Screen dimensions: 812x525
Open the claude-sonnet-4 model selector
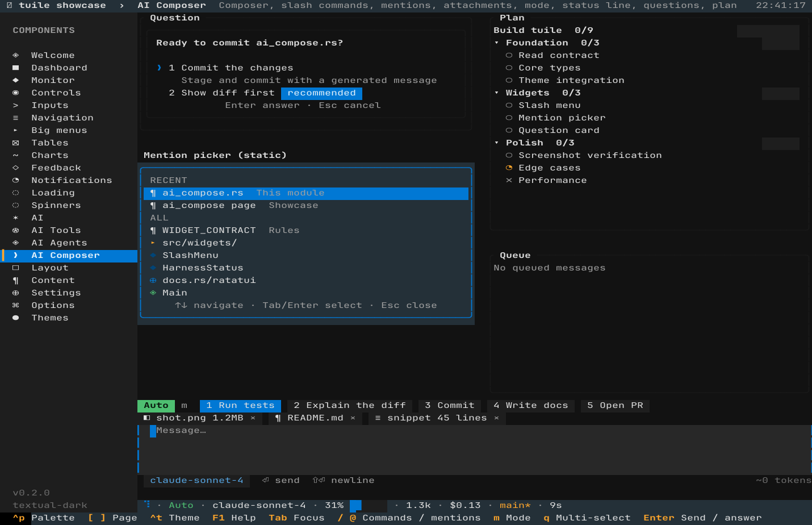pos(196,480)
